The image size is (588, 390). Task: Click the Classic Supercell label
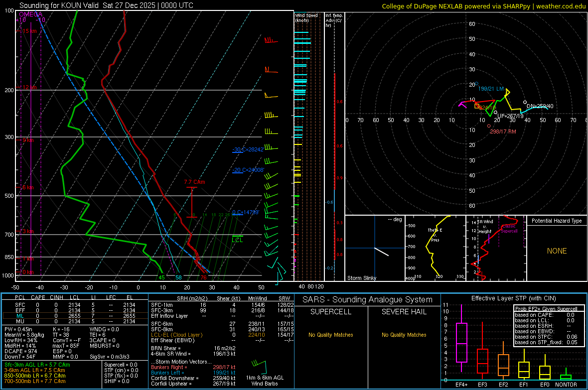click(509, 229)
